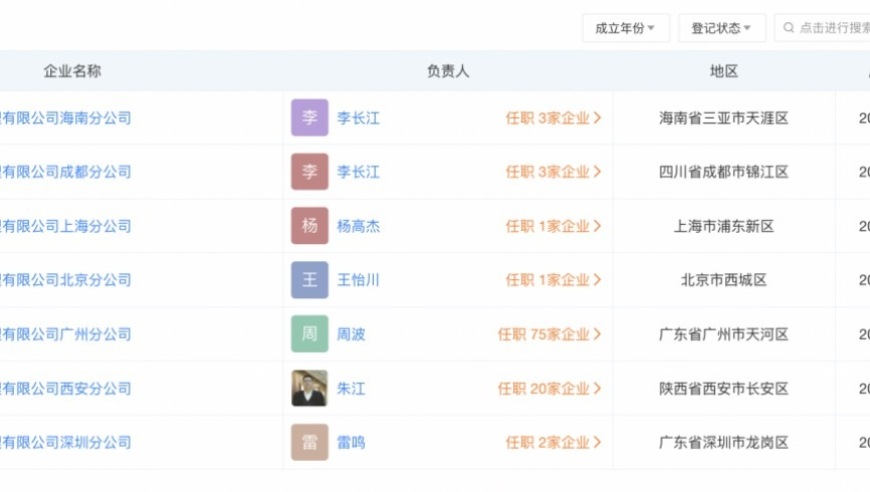
Task: Expand 任职 2家企业 for 雷鸣
Action: click(553, 442)
